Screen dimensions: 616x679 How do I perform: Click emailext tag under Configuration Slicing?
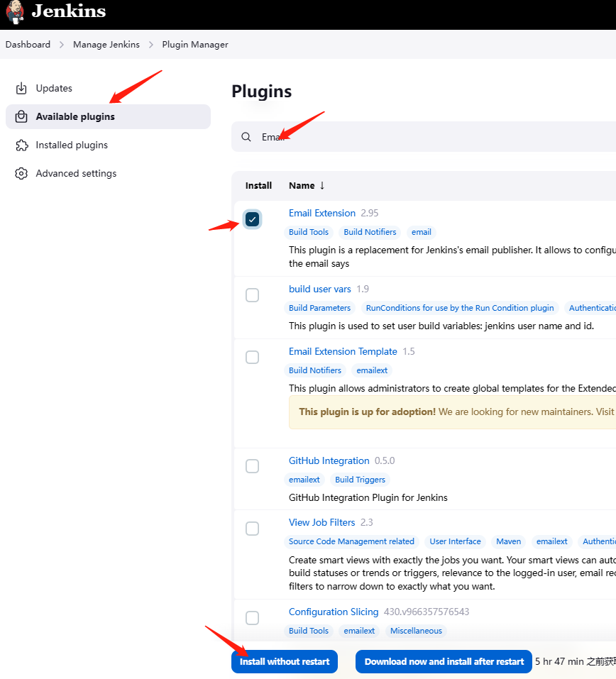(359, 631)
